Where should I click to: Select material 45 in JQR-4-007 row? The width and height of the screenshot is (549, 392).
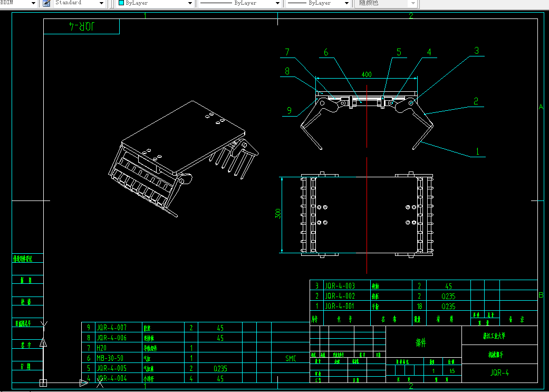coord(220,328)
